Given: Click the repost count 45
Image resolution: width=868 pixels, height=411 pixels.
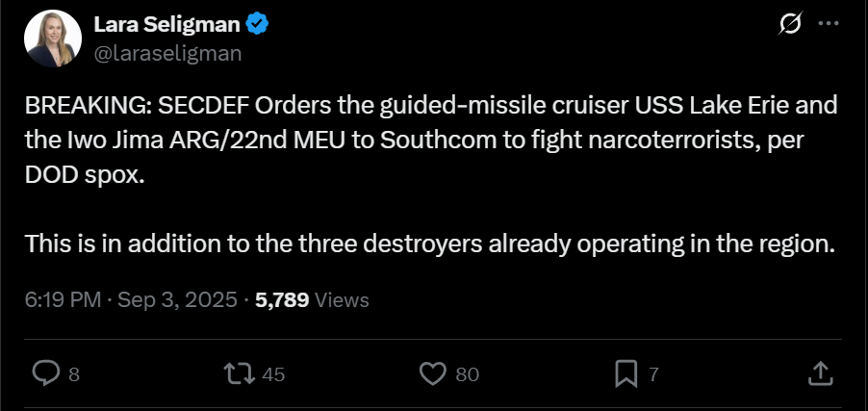Looking at the screenshot, I should point(273,374).
